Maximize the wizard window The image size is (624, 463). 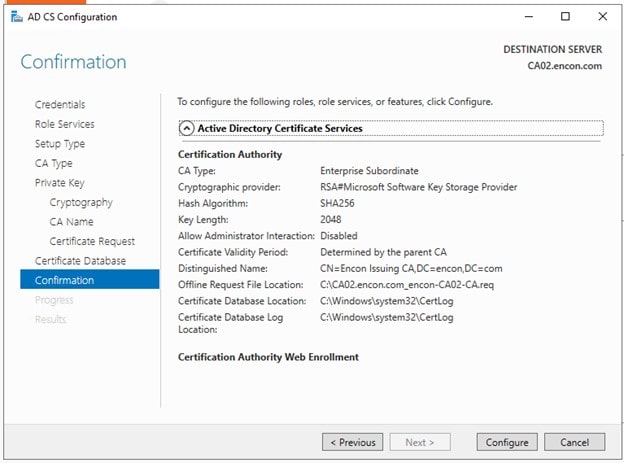565,17
